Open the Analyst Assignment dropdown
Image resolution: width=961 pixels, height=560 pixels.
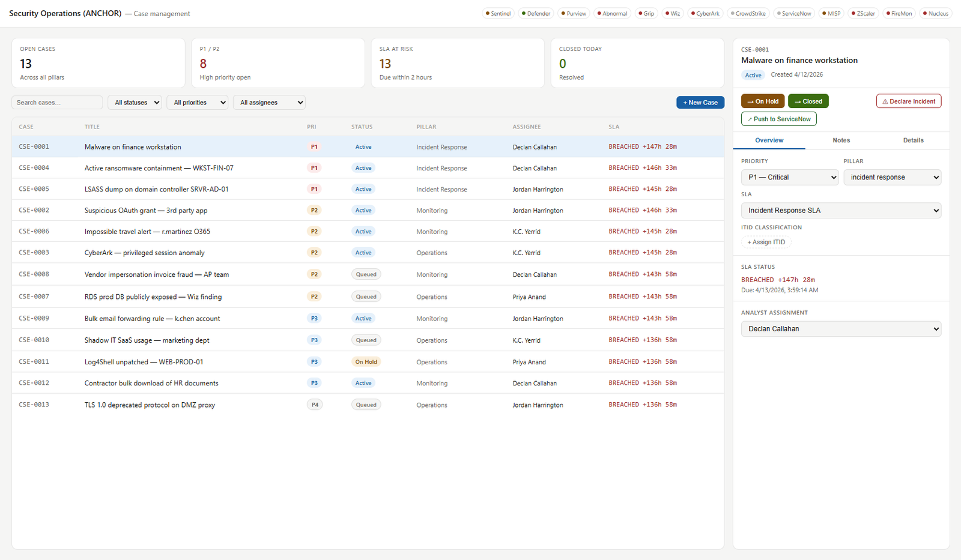point(841,329)
